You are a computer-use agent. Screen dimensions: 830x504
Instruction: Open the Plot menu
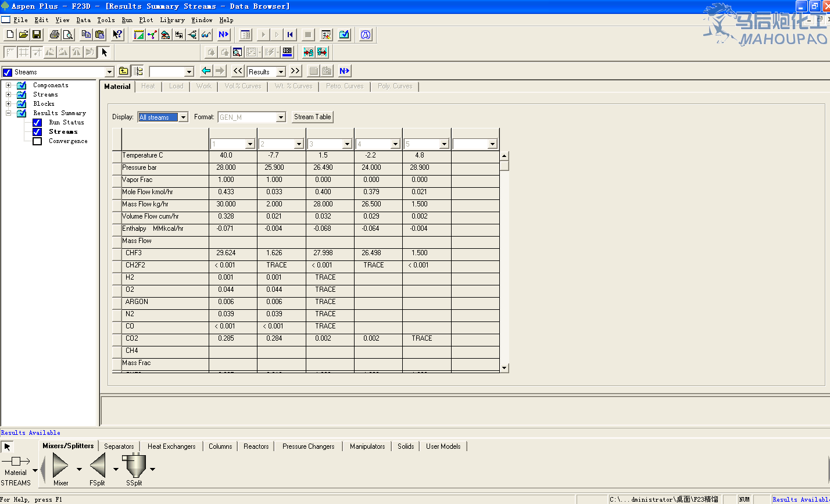tap(146, 20)
